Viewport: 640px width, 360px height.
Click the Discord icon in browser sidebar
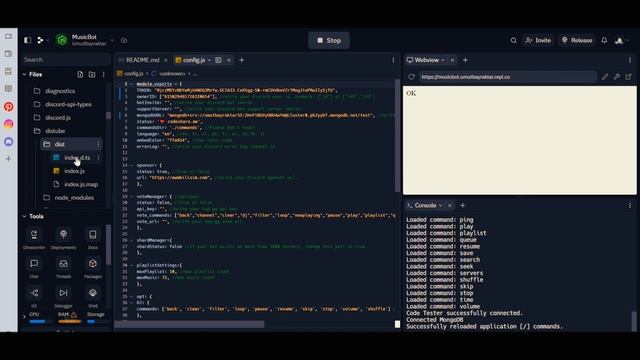coord(9,142)
